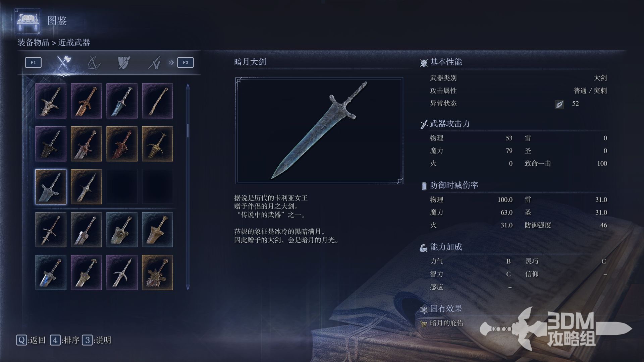Click the encyclopedia book icon
644x362 pixels.
pos(28,21)
